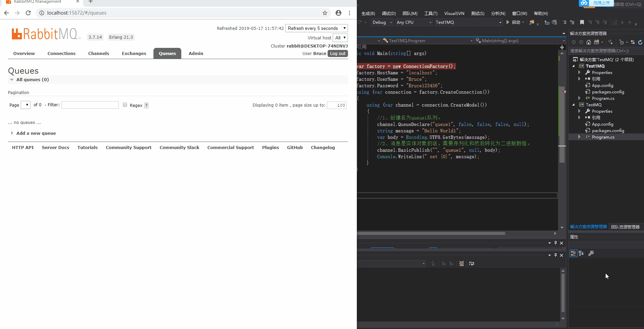
Task: Open the VisualSVN menu
Action: (x=454, y=14)
